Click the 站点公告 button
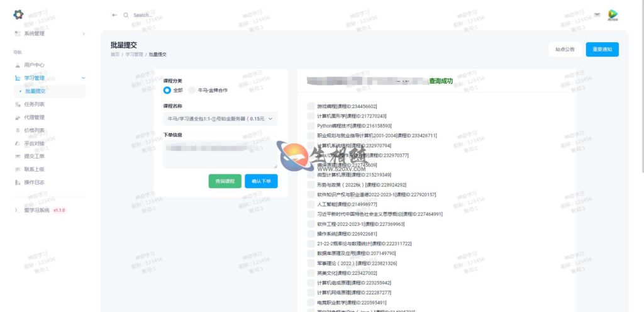Screen dimensions: 644x312 coord(565,49)
